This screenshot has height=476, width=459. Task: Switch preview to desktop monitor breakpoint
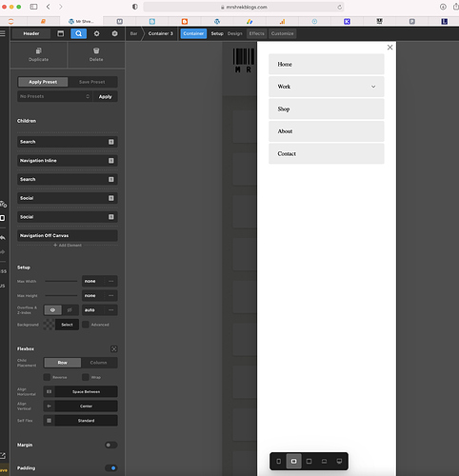tap(339, 461)
